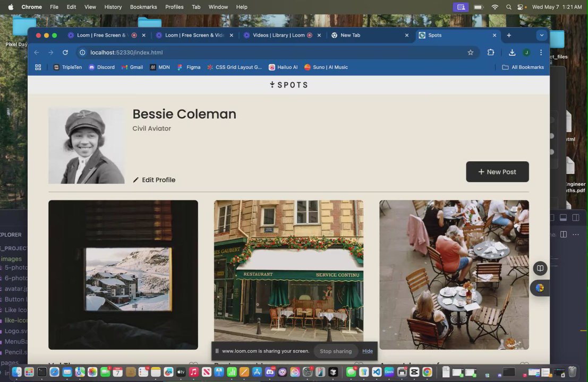Viewport: 588px width, 382px height.
Task: Bookmark this page with the star icon
Action: pos(470,53)
